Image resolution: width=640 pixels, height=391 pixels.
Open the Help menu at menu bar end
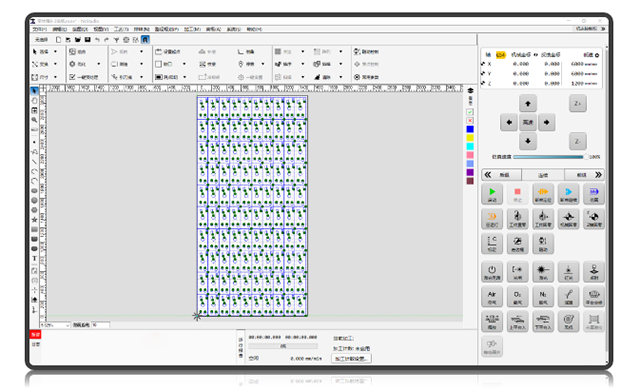click(254, 29)
